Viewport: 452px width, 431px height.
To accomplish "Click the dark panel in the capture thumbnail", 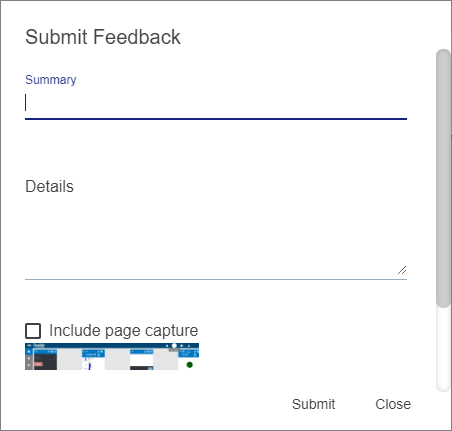I will pyautogui.click(x=45, y=359).
